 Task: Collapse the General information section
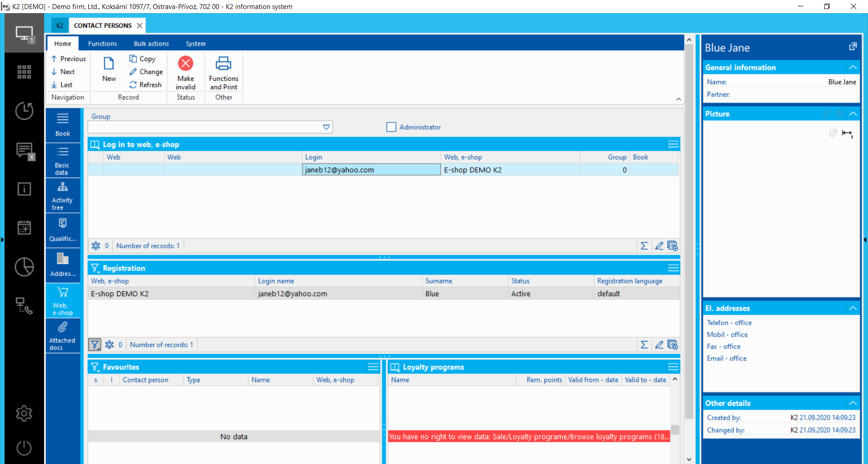(853, 67)
